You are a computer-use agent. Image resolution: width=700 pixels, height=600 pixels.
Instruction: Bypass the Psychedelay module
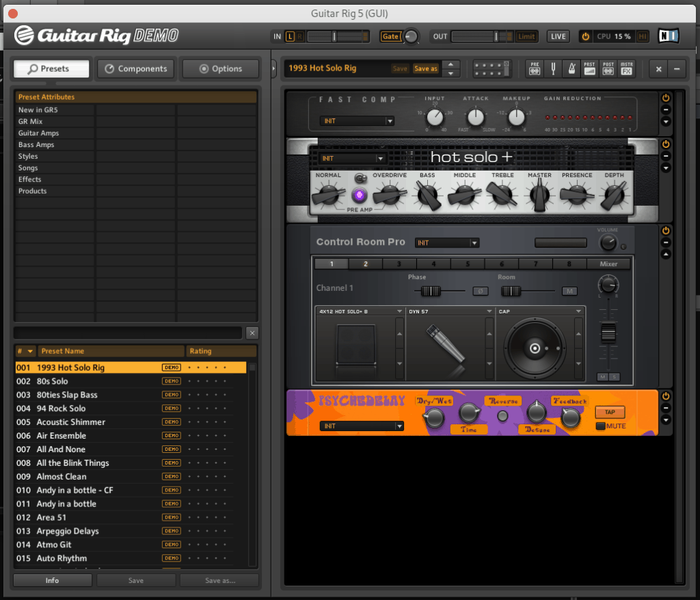tap(666, 396)
